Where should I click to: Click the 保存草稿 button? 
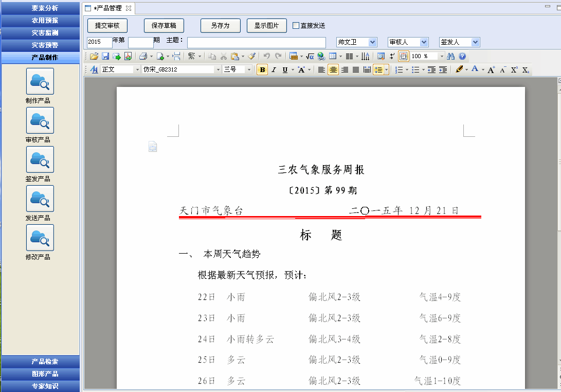[164, 26]
